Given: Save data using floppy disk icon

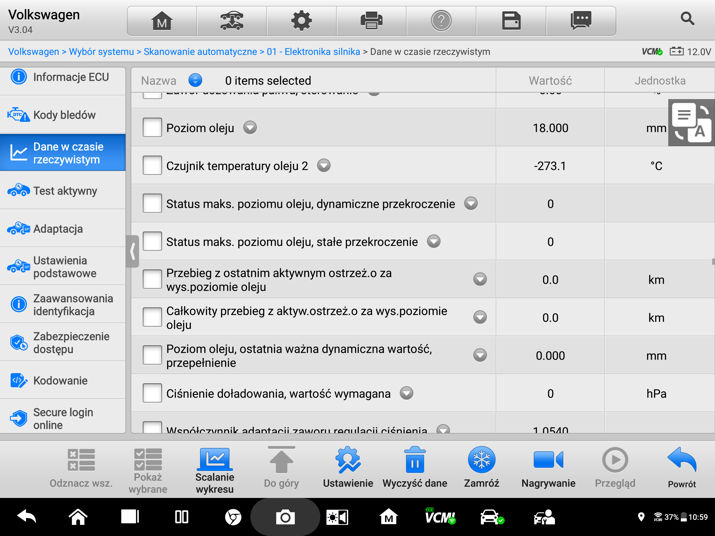Looking at the screenshot, I should pyautogui.click(x=511, y=21).
